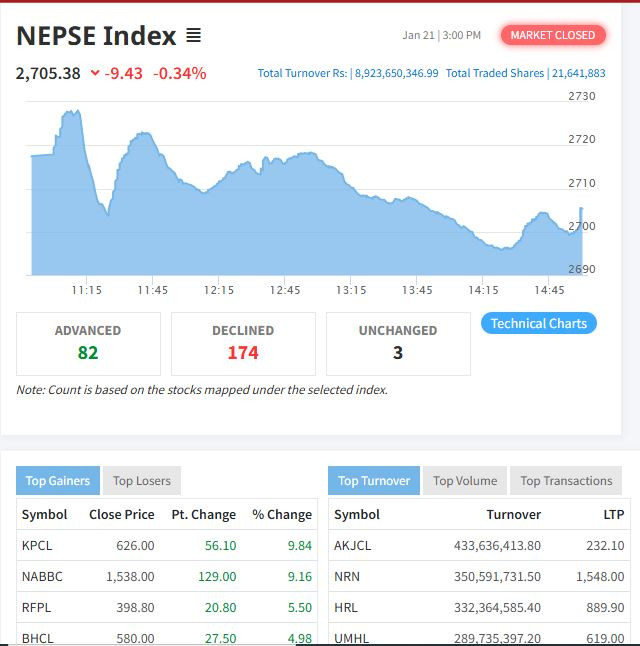Viewport: 640px width, 646px height.
Task: Open the Top Transactions tab
Action: click(566, 481)
